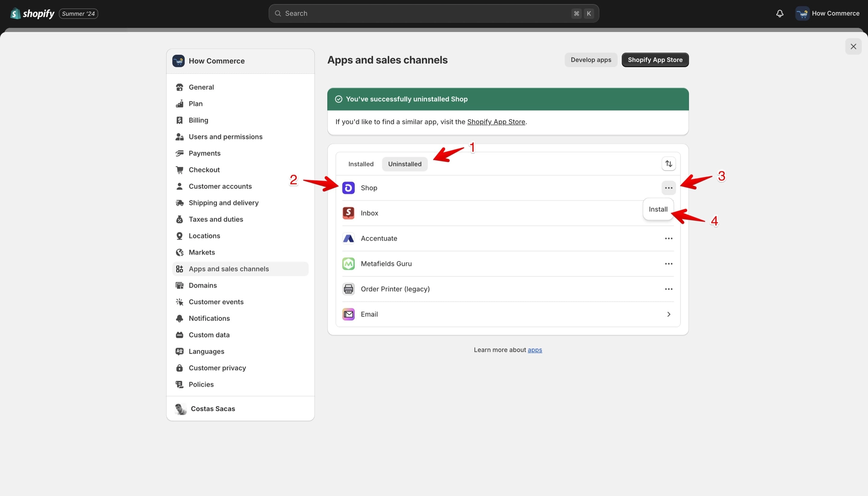Screen dimensions: 868x496
Task: Click the Markets globe icon
Action: (179, 252)
